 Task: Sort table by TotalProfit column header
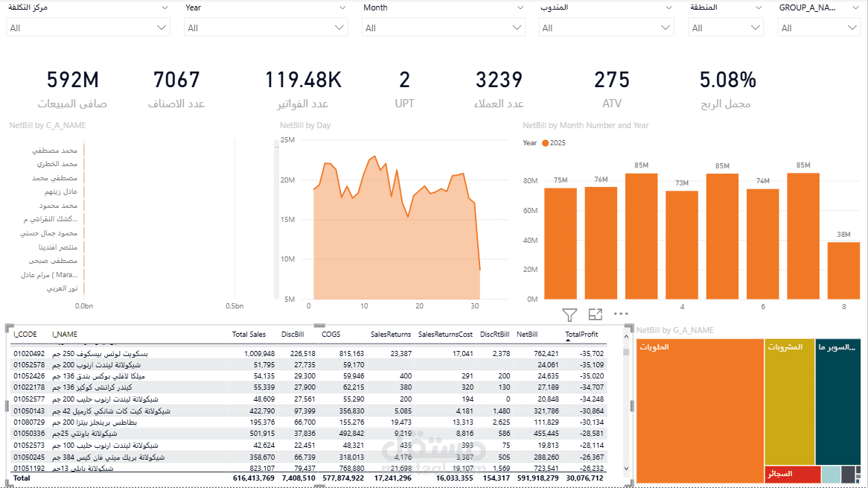coord(581,335)
